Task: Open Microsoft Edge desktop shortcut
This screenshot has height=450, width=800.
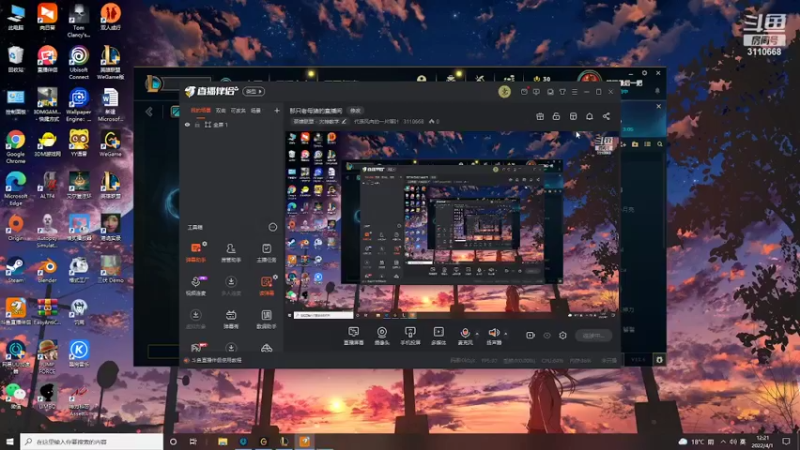Action: (x=16, y=189)
